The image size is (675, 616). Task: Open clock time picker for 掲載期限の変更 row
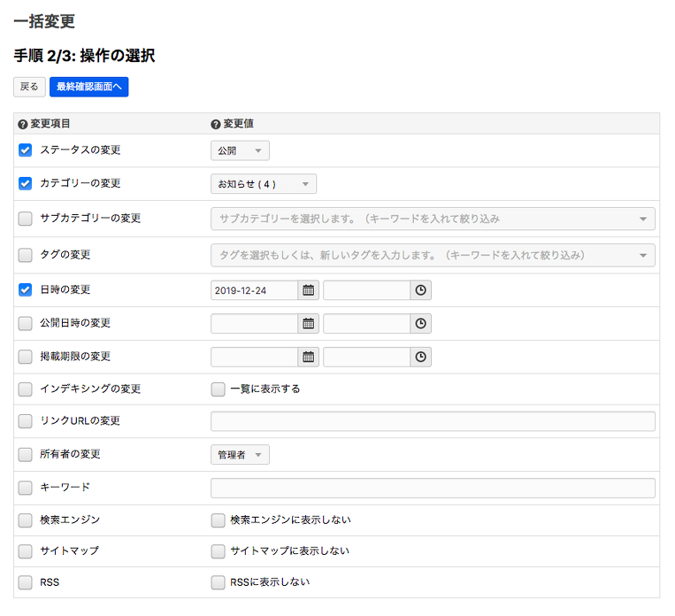point(421,357)
